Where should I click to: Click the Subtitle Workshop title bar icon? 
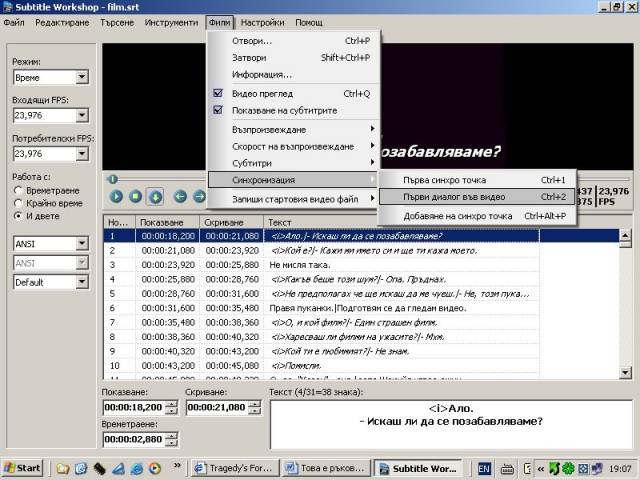pyautogui.click(x=7, y=7)
